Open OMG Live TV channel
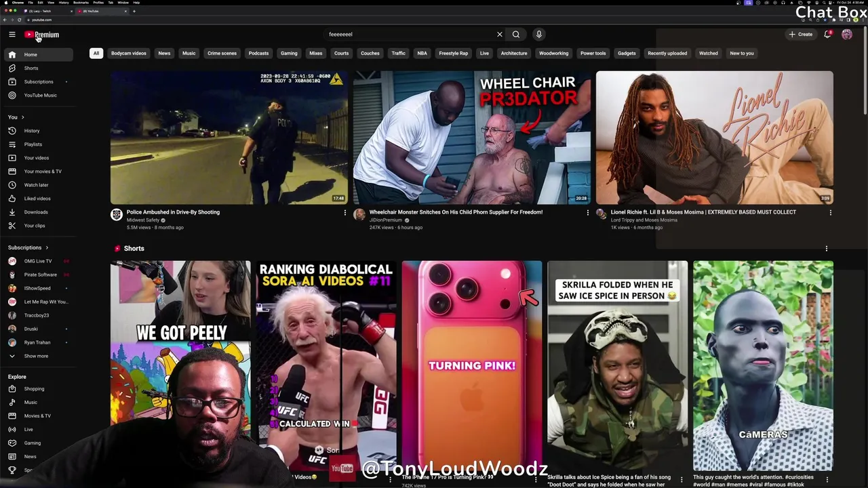The width and height of the screenshot is (868, 488). tap(37, 261)
